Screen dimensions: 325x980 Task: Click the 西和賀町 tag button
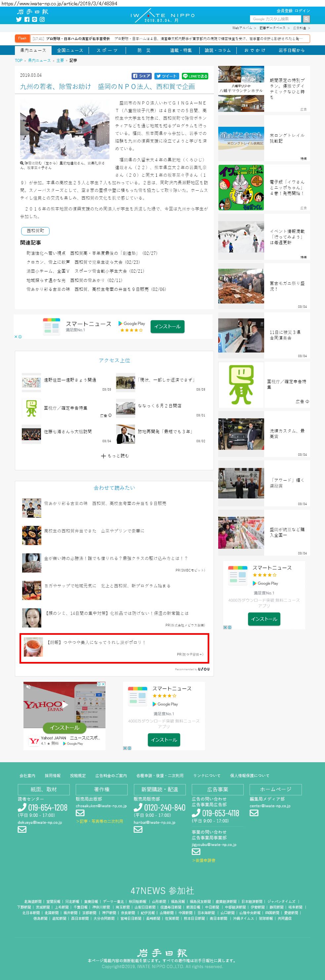(x=35, y=231)
